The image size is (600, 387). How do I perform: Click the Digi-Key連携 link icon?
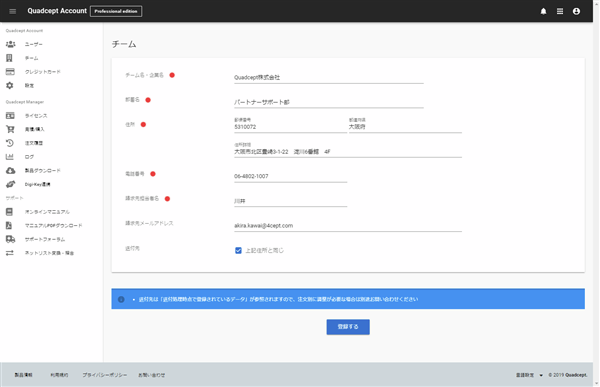pos(10,184)
